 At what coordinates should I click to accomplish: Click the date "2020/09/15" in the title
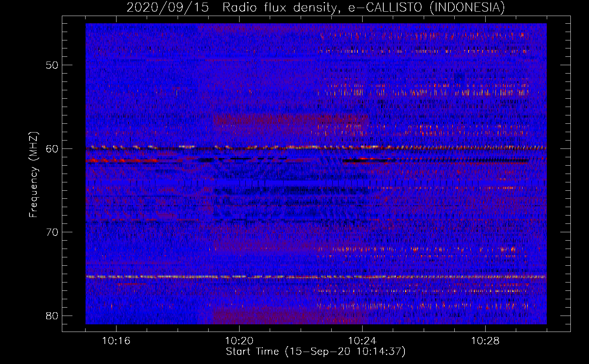[x=168, y=8]
